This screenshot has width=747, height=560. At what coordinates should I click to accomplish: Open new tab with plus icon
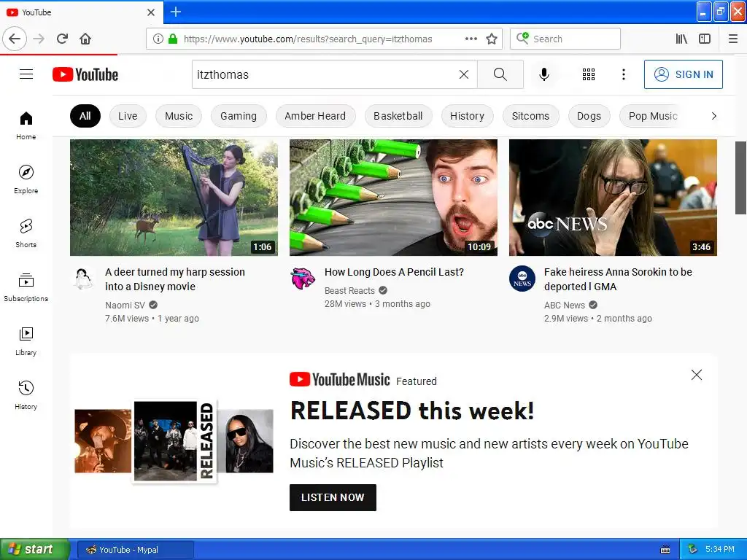[x=176, y=12]
